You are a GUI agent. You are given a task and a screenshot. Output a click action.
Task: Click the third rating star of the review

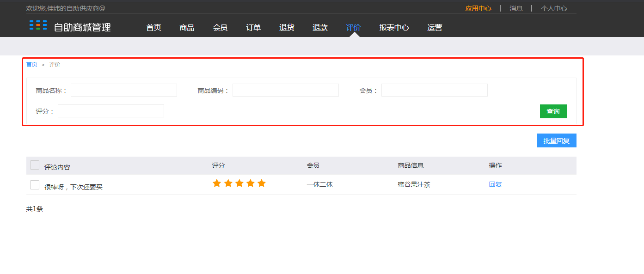tap(239, 183)
